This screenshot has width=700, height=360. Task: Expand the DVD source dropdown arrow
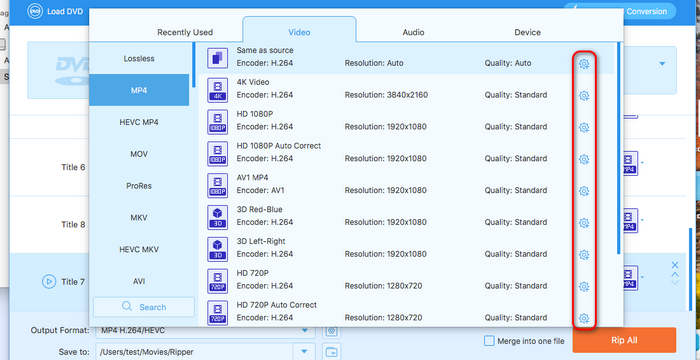coord(662,64)
